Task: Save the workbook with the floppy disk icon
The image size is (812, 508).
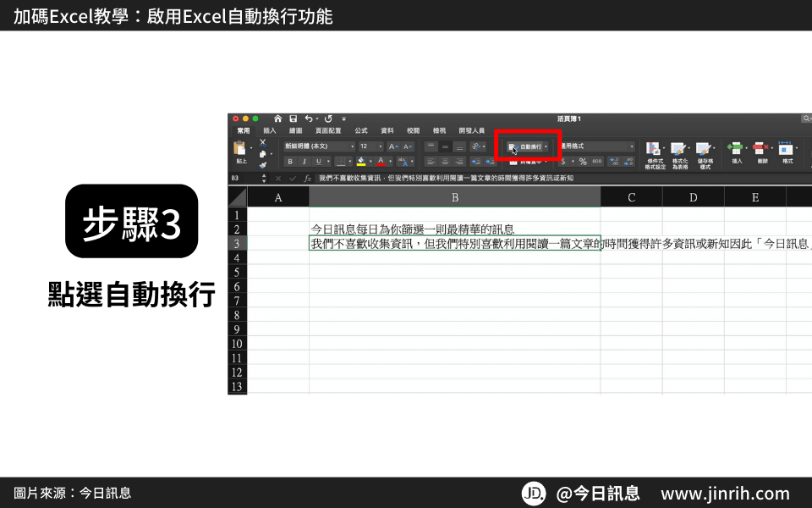Action: (x=294, y=119)
